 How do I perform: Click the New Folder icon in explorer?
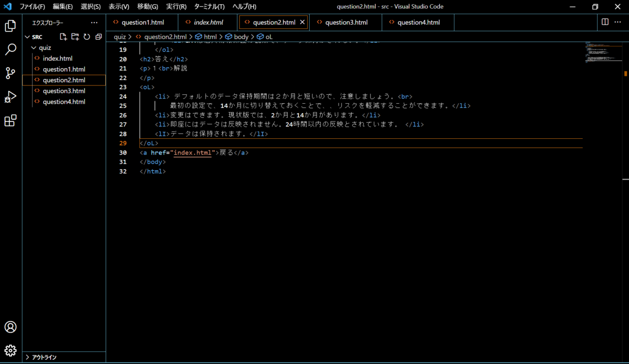click(x=75, y=37)
